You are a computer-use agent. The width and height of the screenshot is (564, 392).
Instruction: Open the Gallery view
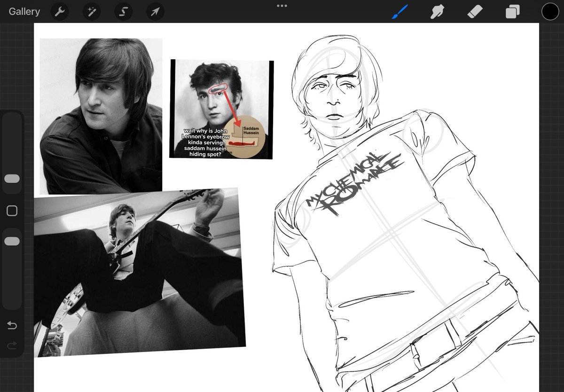point(24,12)
